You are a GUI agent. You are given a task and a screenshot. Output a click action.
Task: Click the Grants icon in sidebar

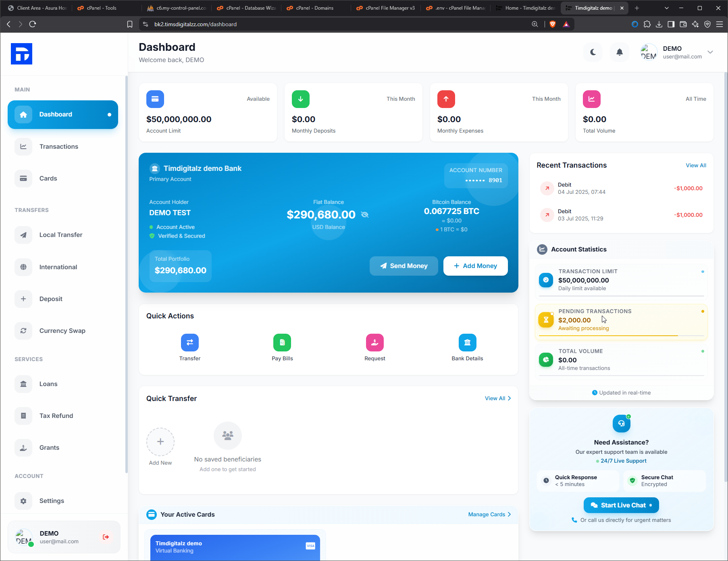pyautogui.click(x=23, y=448)
